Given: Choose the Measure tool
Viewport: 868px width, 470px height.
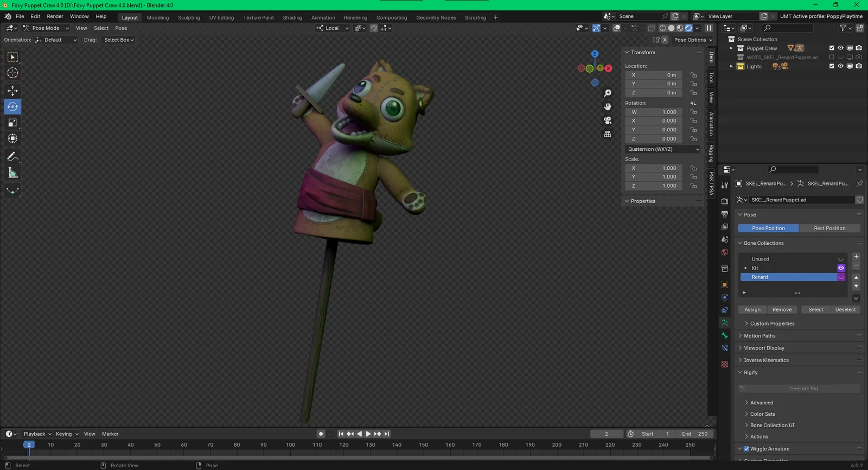Looking at the screenshot, I should click(12, 173).
